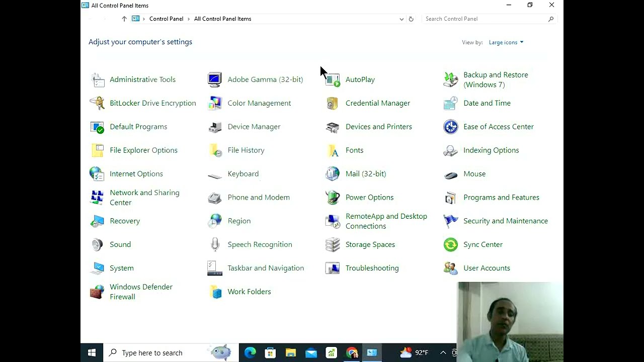Click the User Accounts icon

451,268
